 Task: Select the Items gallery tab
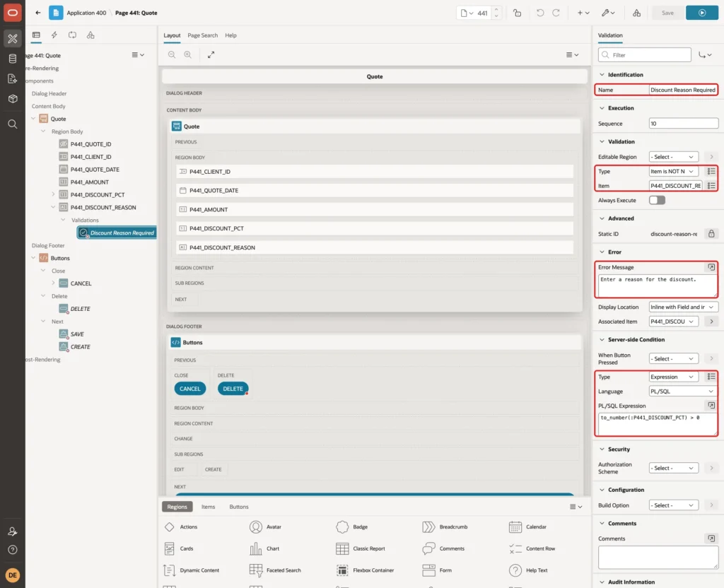(208, 507)
